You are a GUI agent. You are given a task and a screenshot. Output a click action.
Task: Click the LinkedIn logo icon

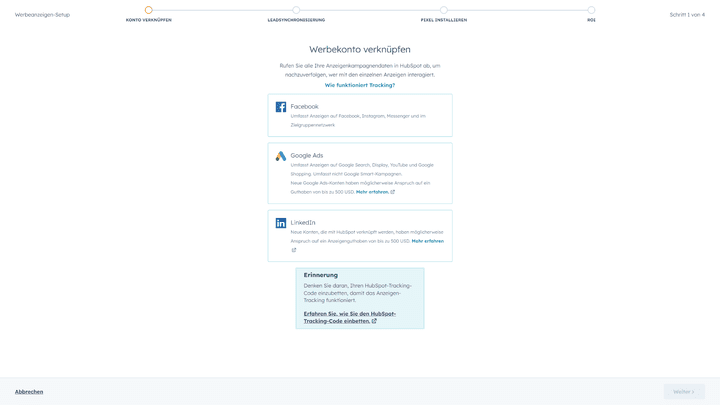pyautogui.click(x=281, y=223)
